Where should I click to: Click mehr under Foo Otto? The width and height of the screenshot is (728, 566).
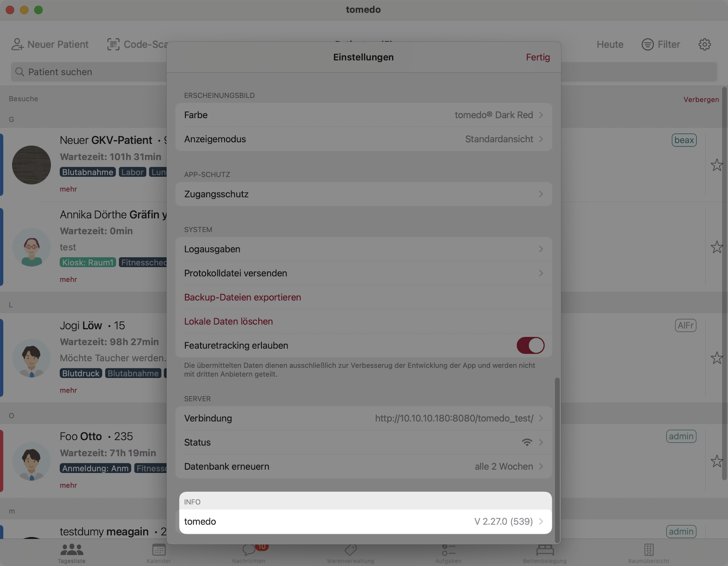click(68, 485)
